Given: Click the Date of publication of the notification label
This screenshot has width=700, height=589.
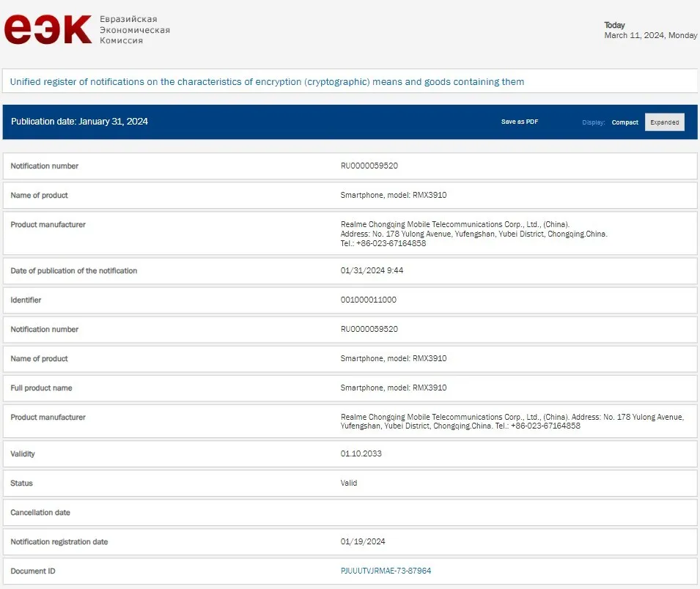Looking at the screenshot, I should coord(73,270).
